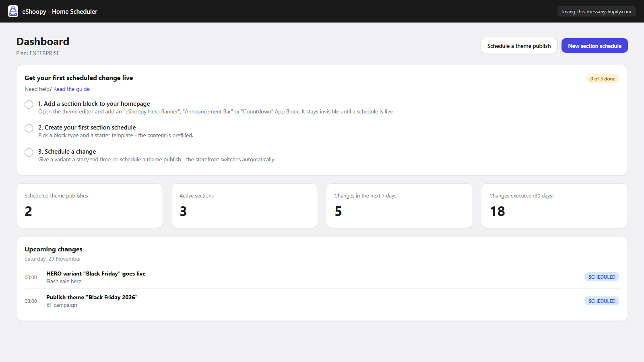Click the 'Plan: ENTERPRISE' label

[38, 53]
